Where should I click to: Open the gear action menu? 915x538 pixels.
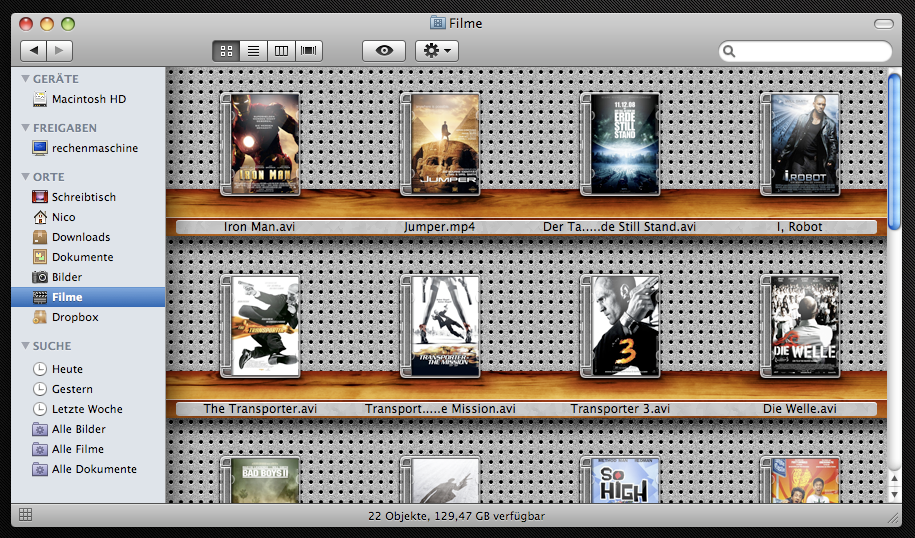coord(436,51)
